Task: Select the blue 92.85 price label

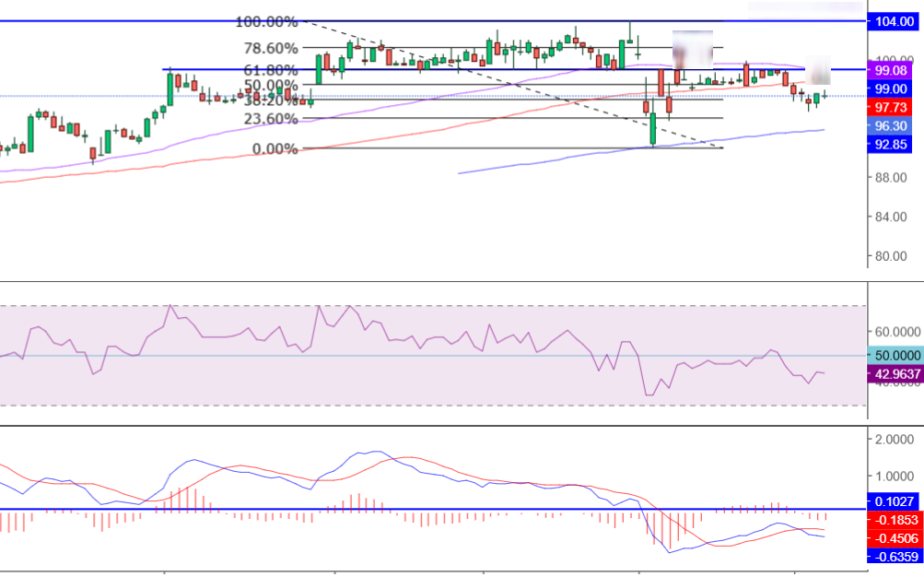Action: [892, 145]
